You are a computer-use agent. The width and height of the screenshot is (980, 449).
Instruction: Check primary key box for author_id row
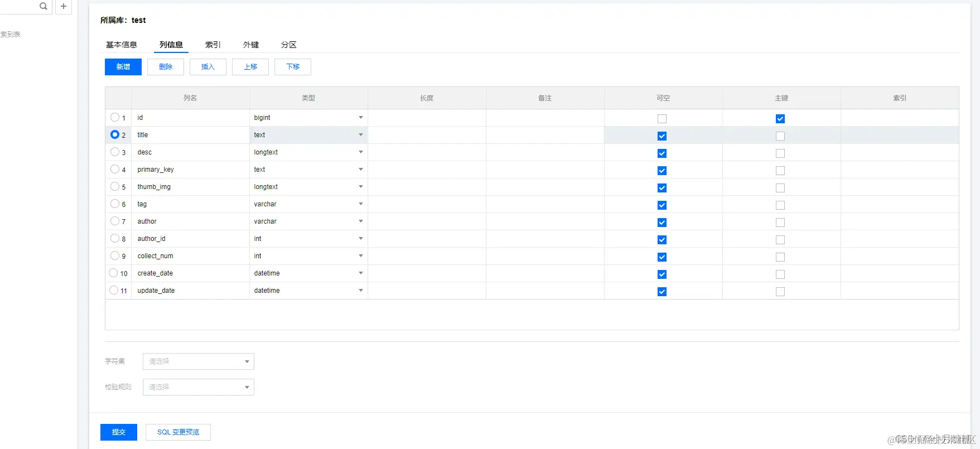click(x=780, y=240)
